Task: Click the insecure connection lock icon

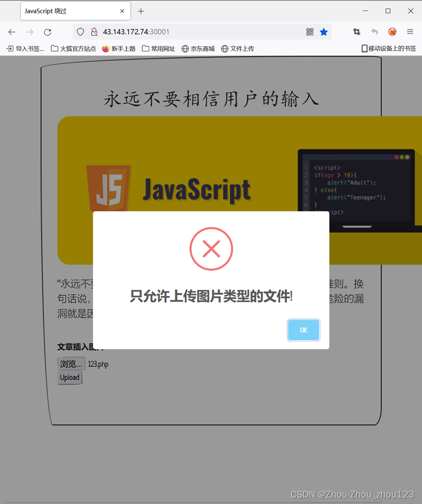Action: (94, 31)
